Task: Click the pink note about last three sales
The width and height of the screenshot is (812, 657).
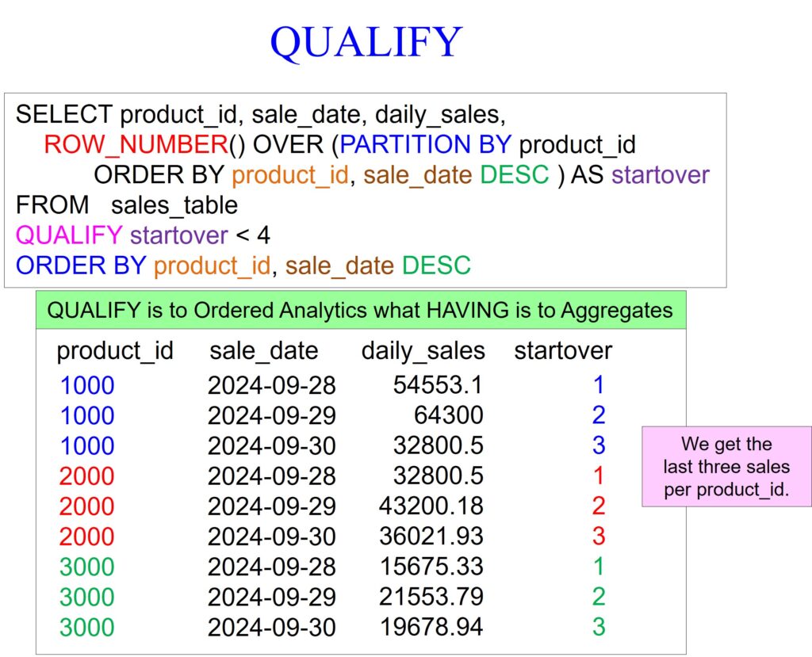Action: pyautogui.click(x=726, y=467)
